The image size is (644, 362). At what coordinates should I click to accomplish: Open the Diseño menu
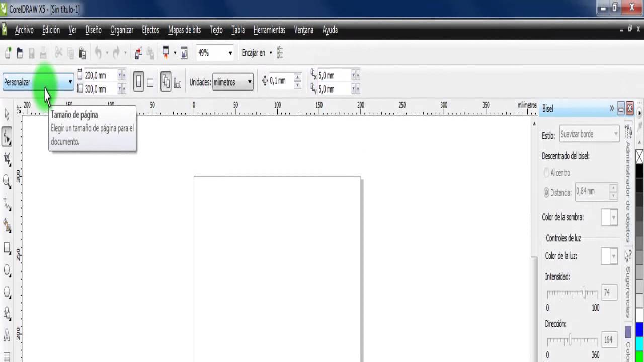93,30
